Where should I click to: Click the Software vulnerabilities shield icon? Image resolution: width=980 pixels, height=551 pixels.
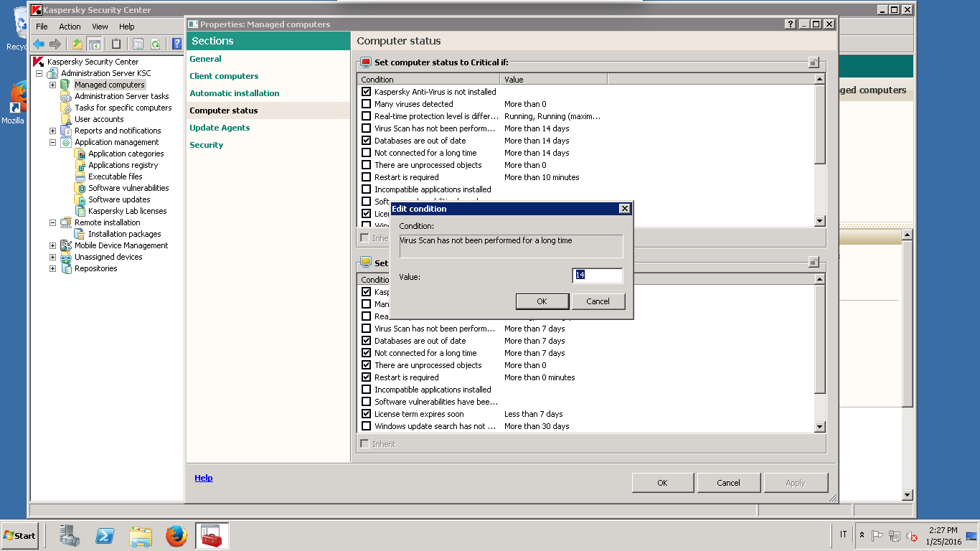pyautogui.click(x=80, y=188)
